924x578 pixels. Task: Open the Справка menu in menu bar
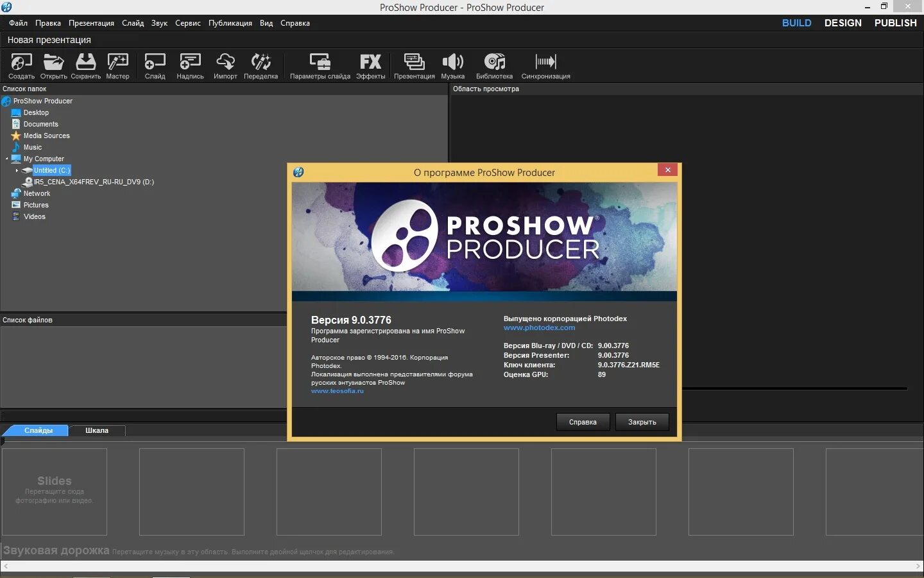[295, 23]
